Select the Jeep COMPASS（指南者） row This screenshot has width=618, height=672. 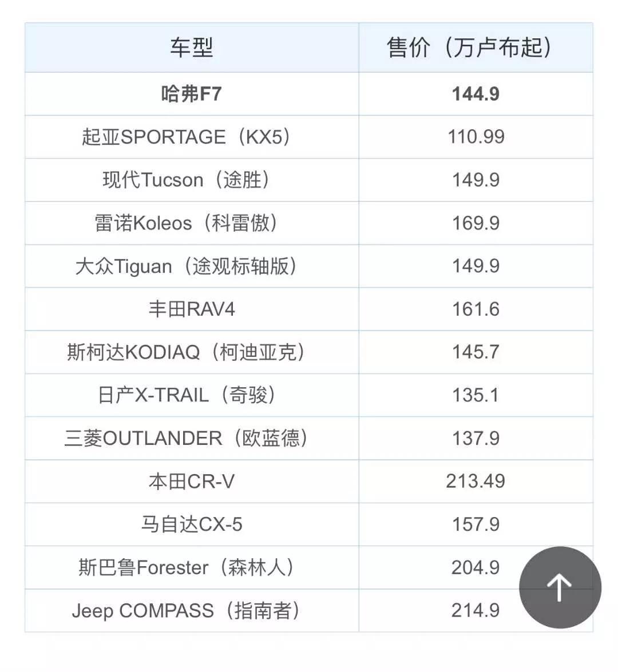coord(309,610)
